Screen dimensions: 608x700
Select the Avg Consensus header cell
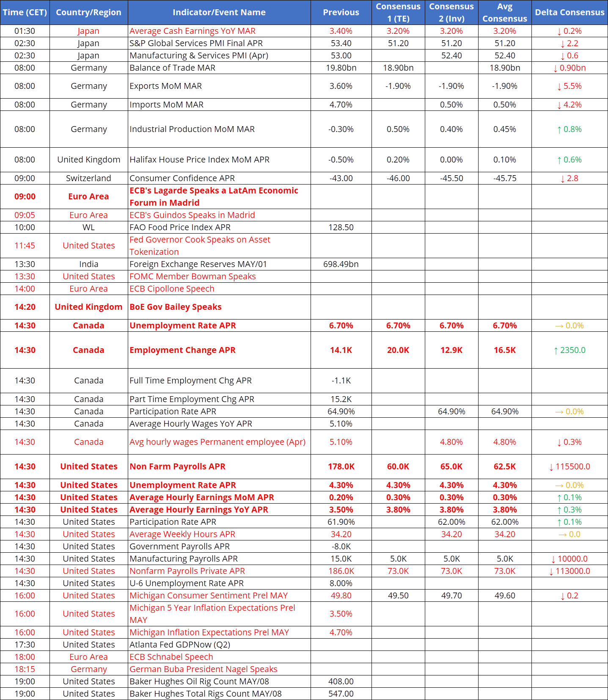[x=505, y=12]
